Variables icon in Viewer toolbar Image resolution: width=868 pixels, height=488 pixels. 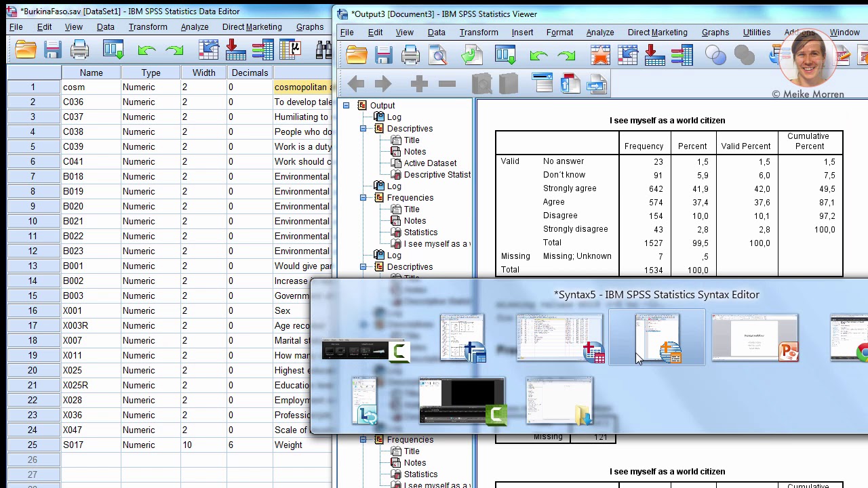pyautogui.click(x=682, y=56)
